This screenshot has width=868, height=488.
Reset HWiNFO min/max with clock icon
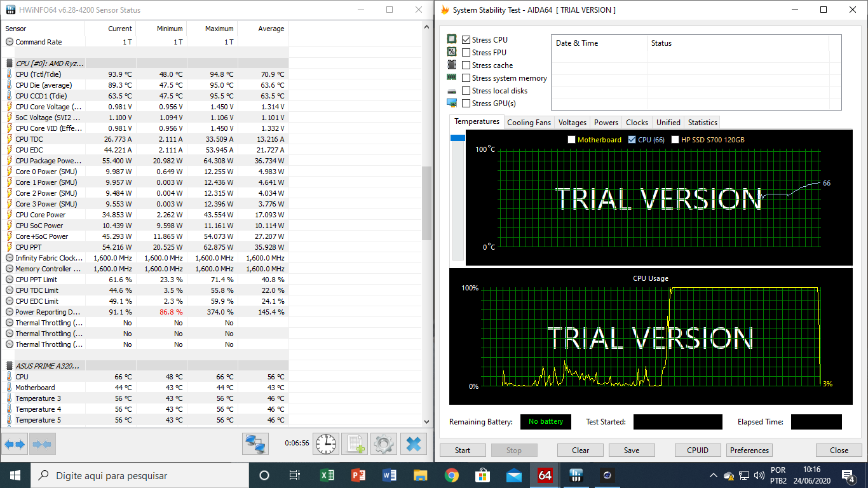click(x=326, y=444)
